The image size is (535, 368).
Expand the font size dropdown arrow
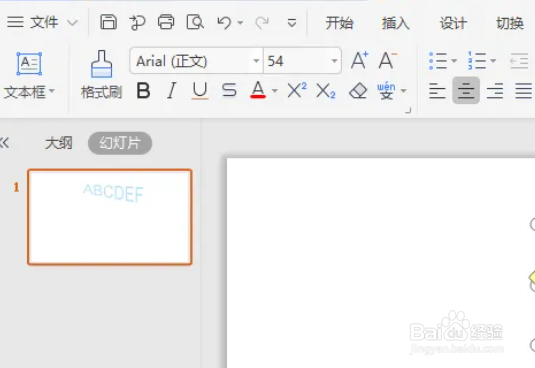click(x=334, y=61)
